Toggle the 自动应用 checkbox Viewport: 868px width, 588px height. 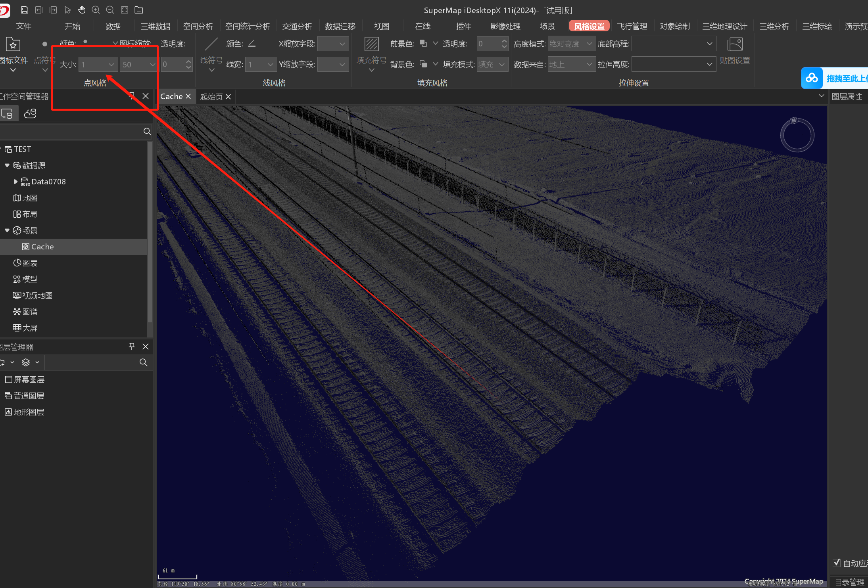[x=837, y=563]
